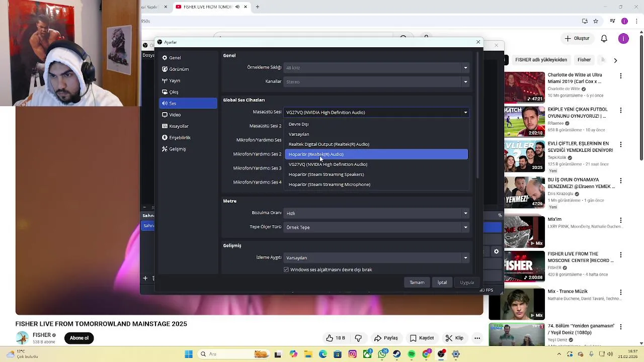This screenshot has width=644, height=362.
Task: Open Chrome three-dot menu
Action: tap(636, 21)
